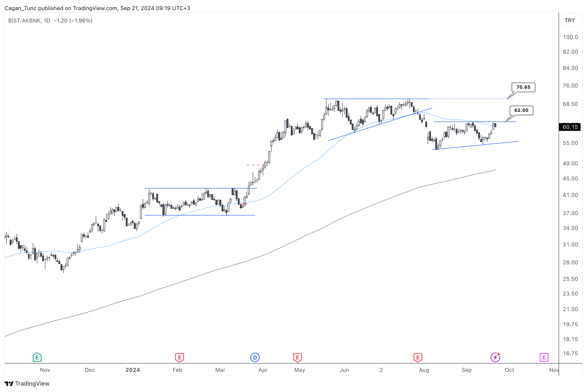Click the 1D interval text in legend
The height and width of the screenshot is (392, 587).
(x=47, y=20)
